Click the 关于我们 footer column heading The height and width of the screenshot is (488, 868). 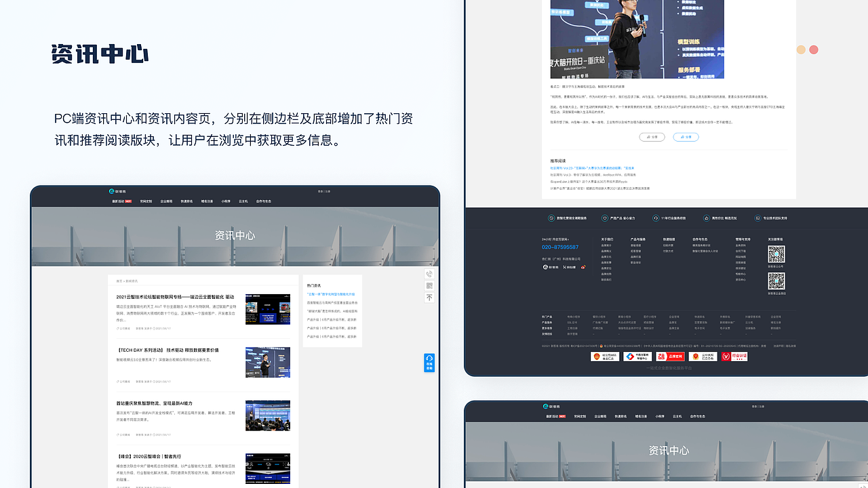click(607, 239)
